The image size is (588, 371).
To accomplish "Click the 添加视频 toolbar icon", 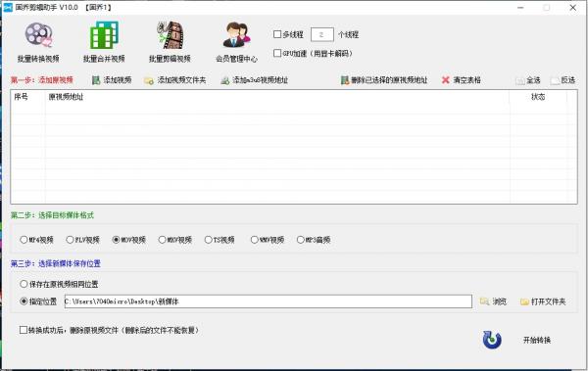I will coord(96,80).
